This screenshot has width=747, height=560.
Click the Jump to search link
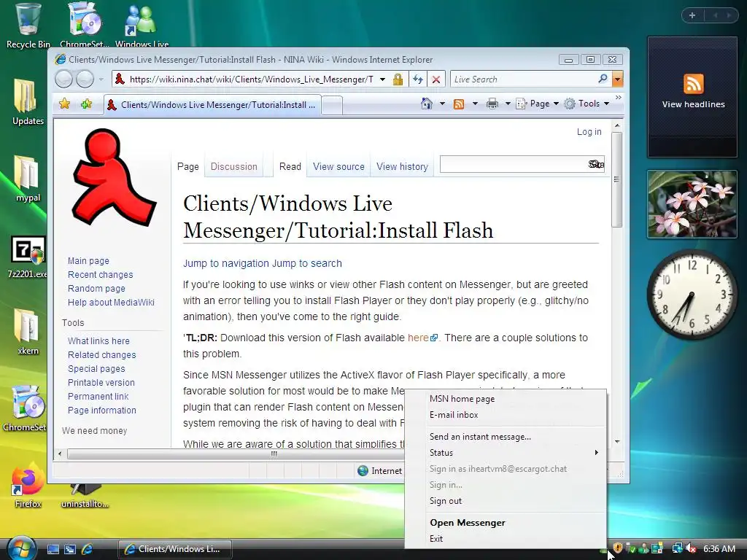click(x=307, y=263)
